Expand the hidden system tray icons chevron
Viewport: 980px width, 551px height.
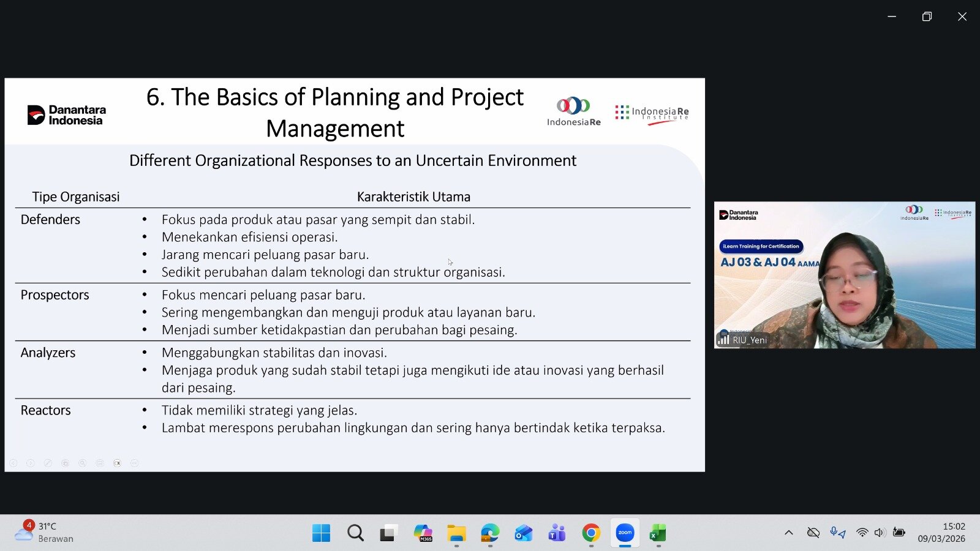(x=788, y=533)
